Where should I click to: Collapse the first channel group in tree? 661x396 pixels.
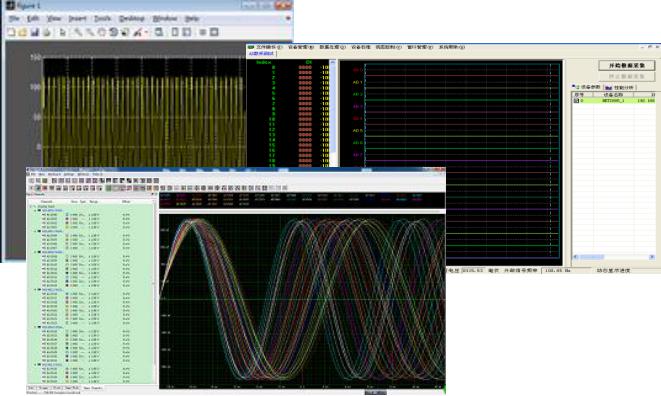[x=35, y=210]
